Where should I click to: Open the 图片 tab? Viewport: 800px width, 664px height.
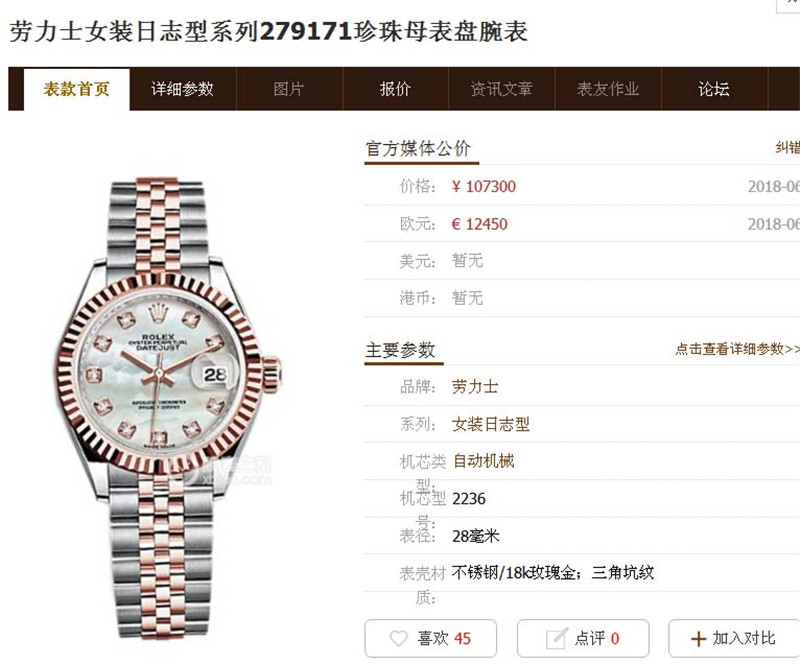289,89
